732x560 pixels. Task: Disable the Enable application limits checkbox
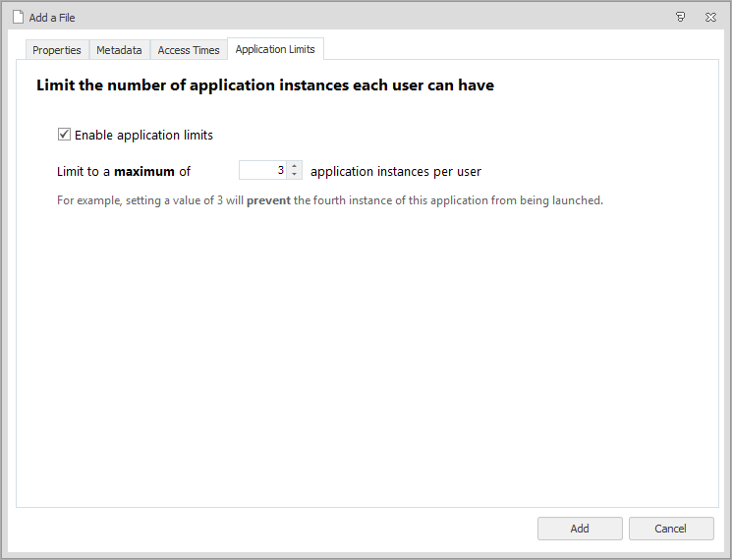(x=65, y=135)
